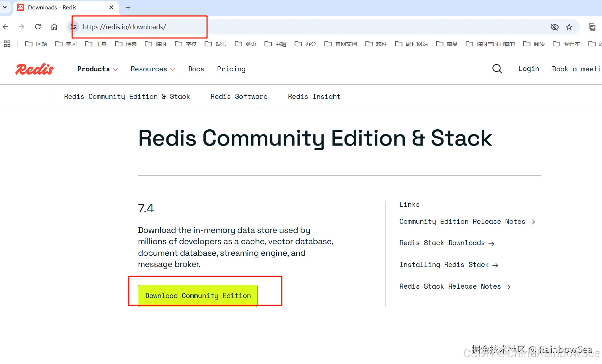
Task: Open the 阅读 bookmark folder
Action: tap(534, 44)
